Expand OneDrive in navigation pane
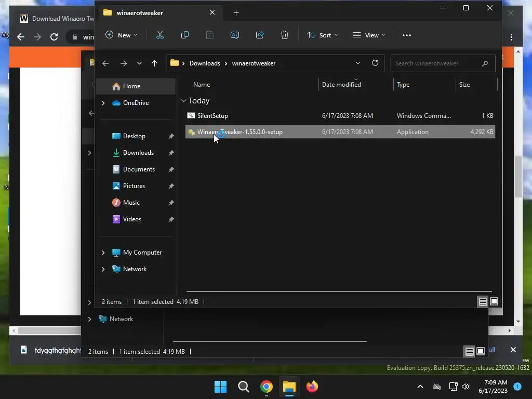532x399 pixels. (103, 103)
